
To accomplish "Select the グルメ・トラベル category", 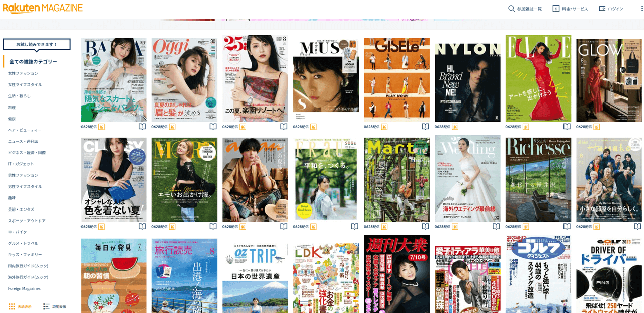I will (23, 243).
